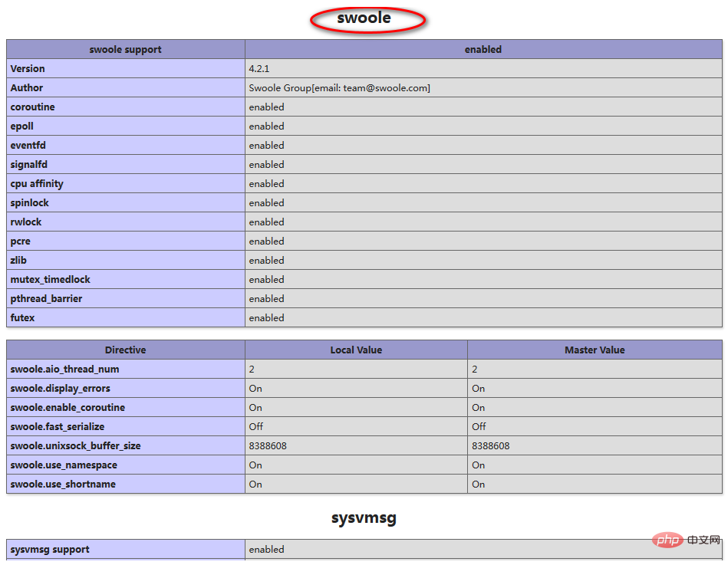728x565 pixels.
Task: Select the swoole.enable_coroutine directive name
Action: (68, 408)
